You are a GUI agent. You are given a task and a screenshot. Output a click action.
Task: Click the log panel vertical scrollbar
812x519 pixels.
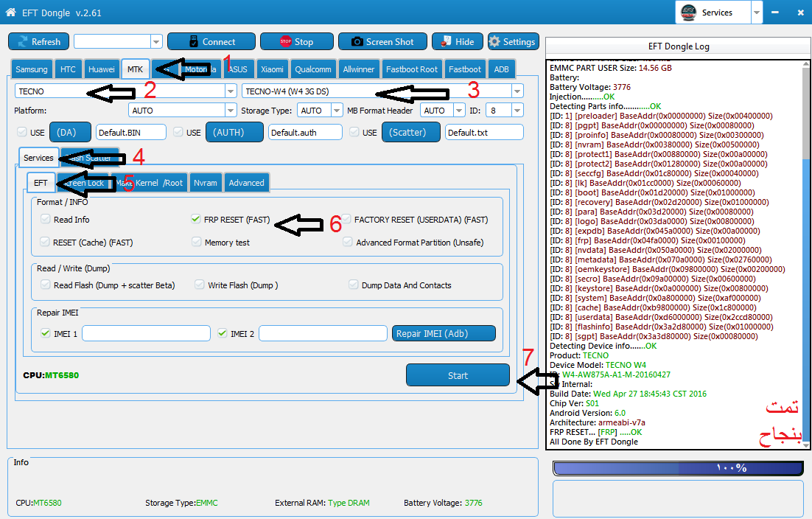(x=806, y=254)
